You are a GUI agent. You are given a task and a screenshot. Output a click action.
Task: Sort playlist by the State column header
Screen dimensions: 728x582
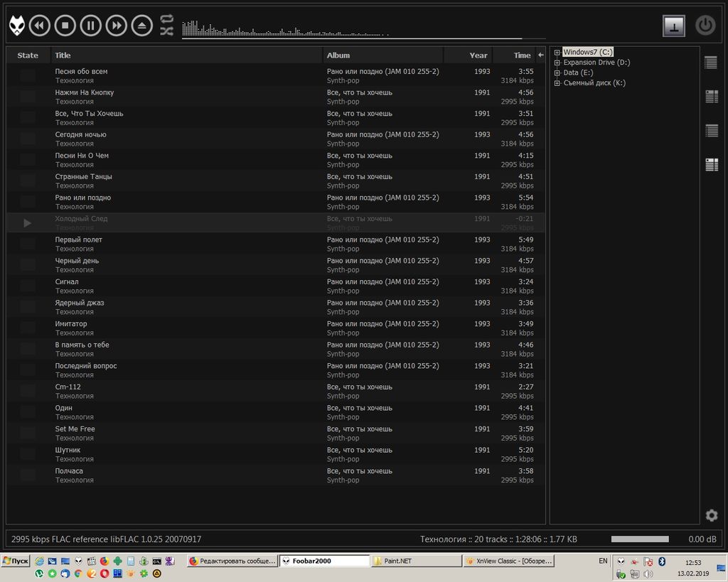(x=28, y=55)
